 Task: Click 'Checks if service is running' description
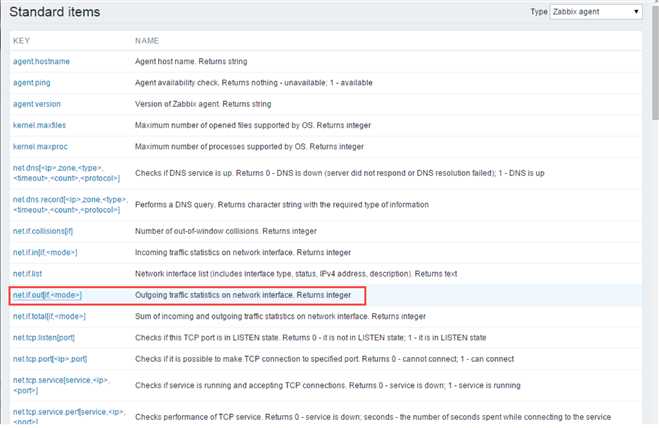328,386
